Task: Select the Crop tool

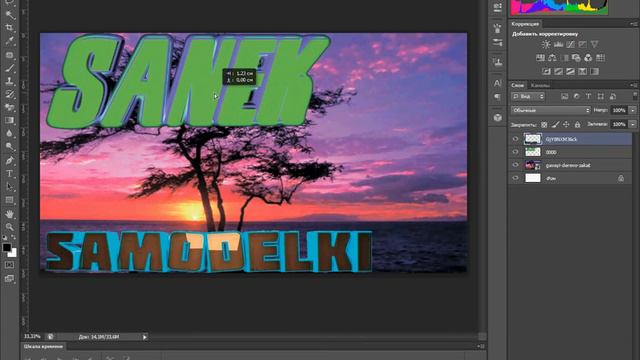Action: click(10, 28)
